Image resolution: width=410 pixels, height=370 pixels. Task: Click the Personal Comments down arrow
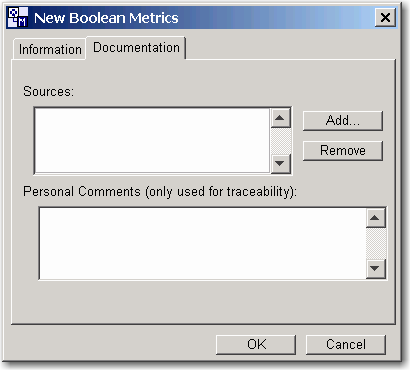(375, 269)
